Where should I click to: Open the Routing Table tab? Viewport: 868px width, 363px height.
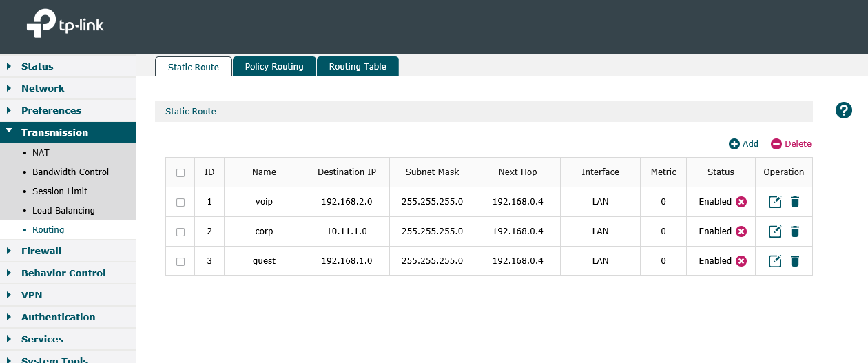point(358,67)
